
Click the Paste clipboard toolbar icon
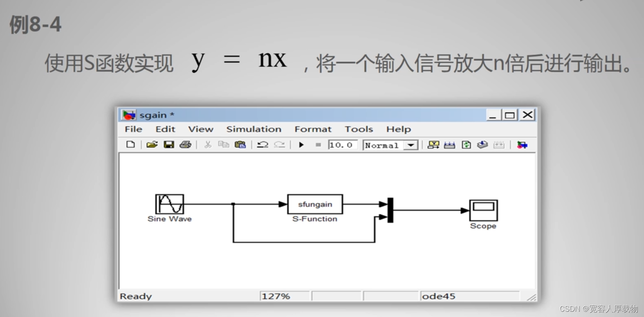pyautogui.click(x=240, y=144)
